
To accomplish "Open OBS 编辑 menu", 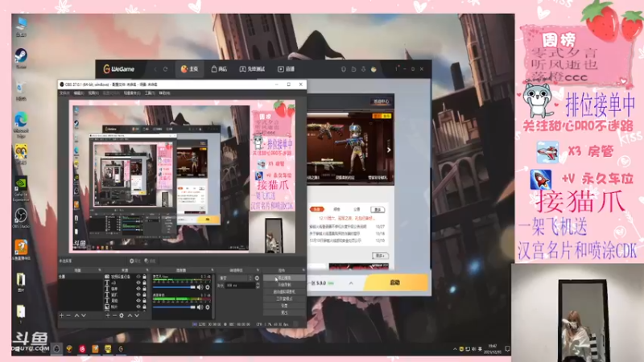I will (x=78, y=93).
